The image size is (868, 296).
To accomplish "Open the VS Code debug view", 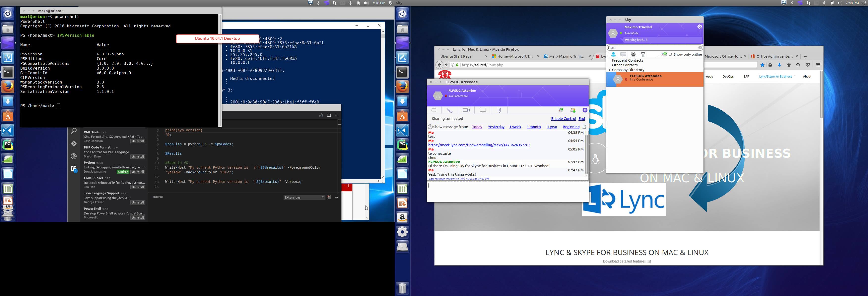I will click(74, 156).
